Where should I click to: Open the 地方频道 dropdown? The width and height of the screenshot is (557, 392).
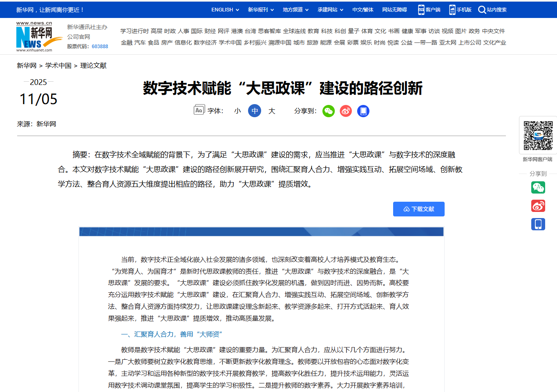(295, 10)
